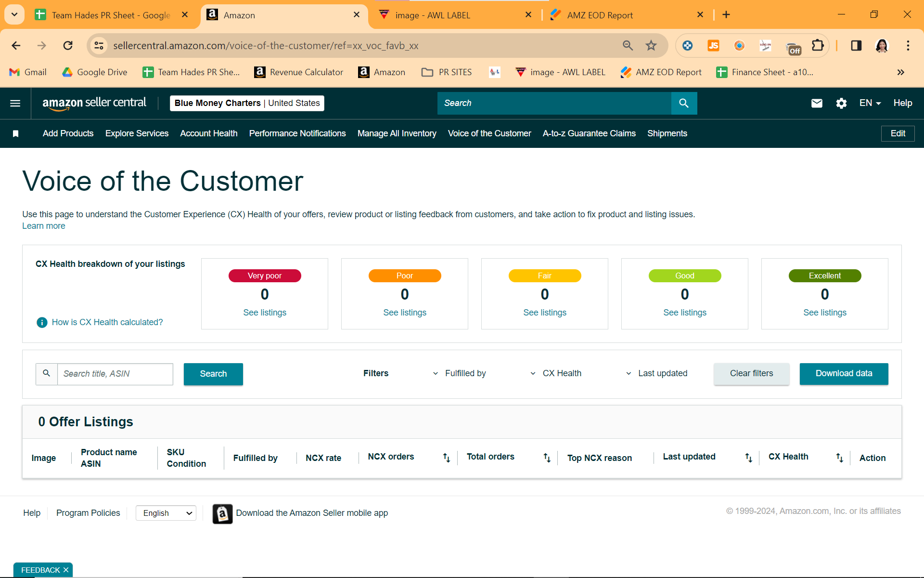Open the tab search dropdown arrow
The height and width of the screenshot is (578, 924).
[x=14, y=15]
